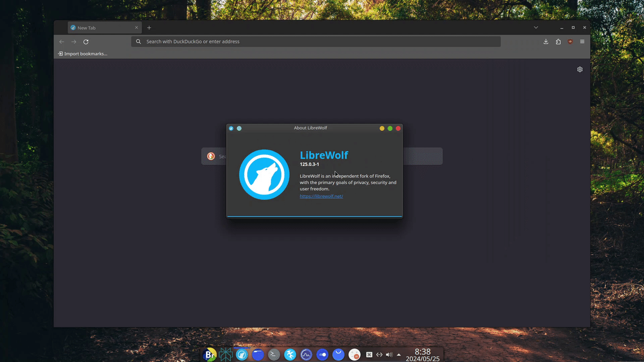
Task: Reload the page in LibreWolf
Action: tap(86, 41)
